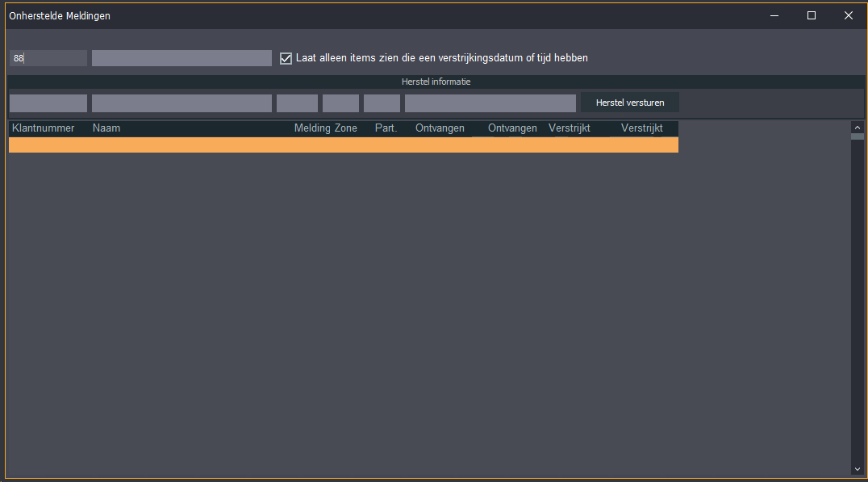Click the vertical scrollbar track
The image size is (868, 482).
(857, 299)
